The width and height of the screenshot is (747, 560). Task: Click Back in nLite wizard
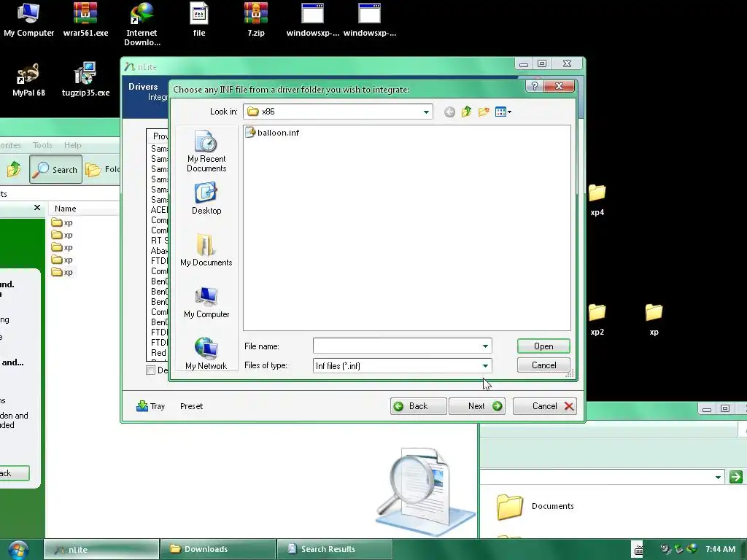click(x=418, y=406)
